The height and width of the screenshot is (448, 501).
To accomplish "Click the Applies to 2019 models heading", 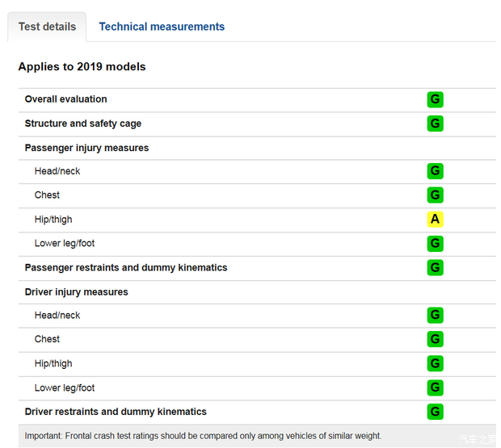I will point(82,67).
